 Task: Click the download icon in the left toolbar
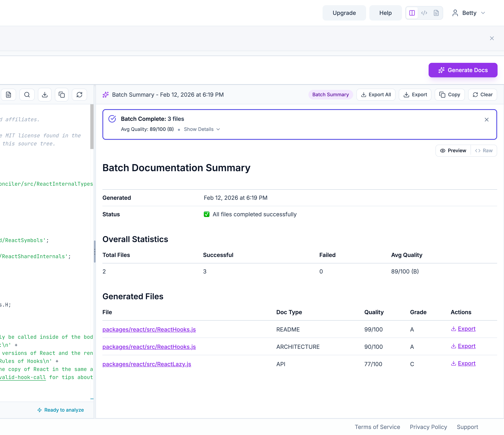45,95
